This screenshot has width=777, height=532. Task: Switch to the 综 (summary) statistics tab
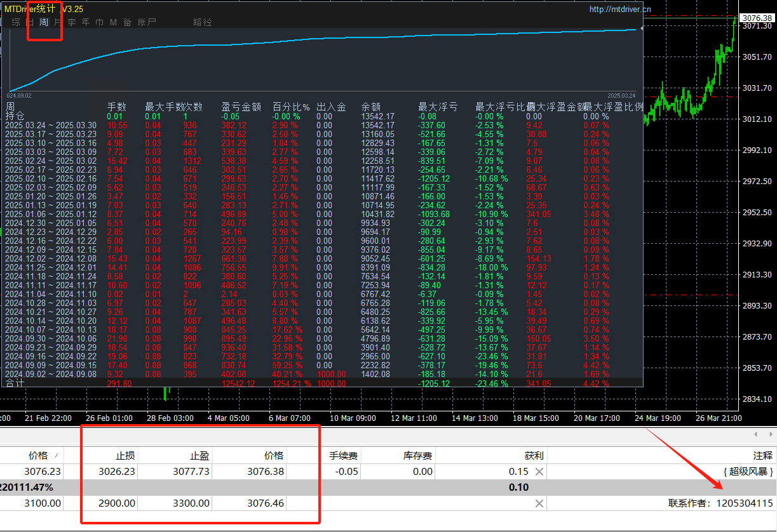pyautogui.click(x=16, y=22)
